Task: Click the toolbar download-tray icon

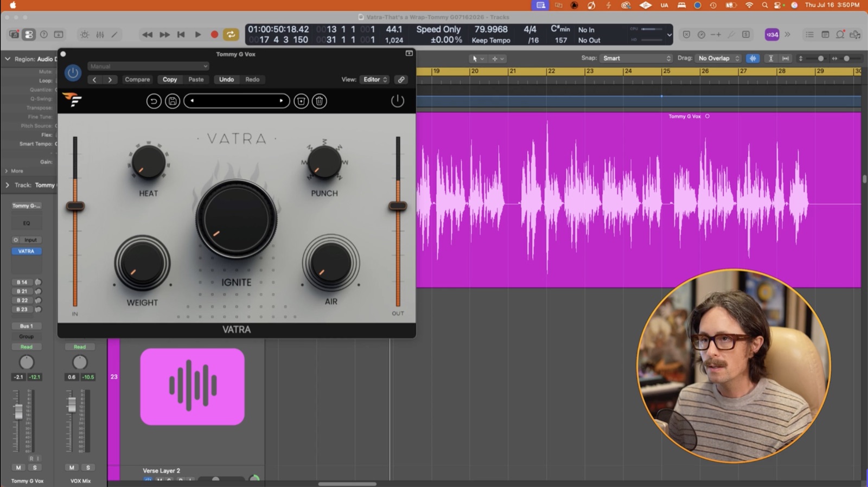Action: click(x=59, y=35)
